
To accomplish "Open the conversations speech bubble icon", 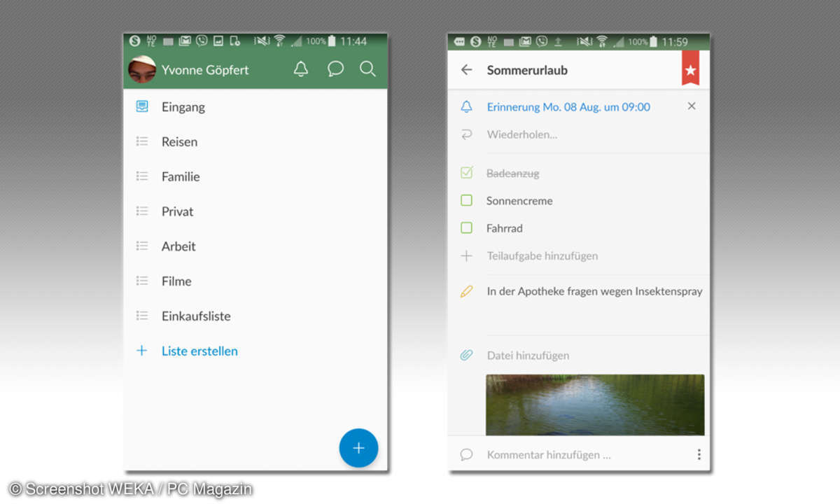I will [x=335, y=69].
